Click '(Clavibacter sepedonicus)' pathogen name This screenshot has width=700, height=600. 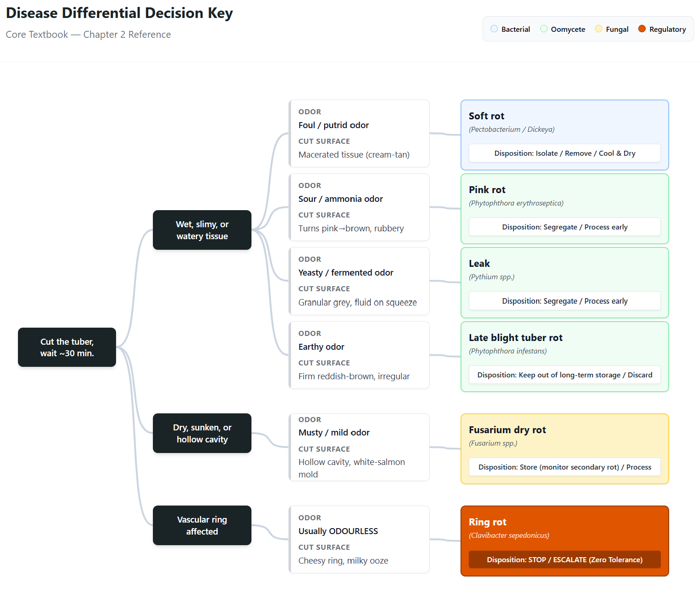click(x=509, y=535)
